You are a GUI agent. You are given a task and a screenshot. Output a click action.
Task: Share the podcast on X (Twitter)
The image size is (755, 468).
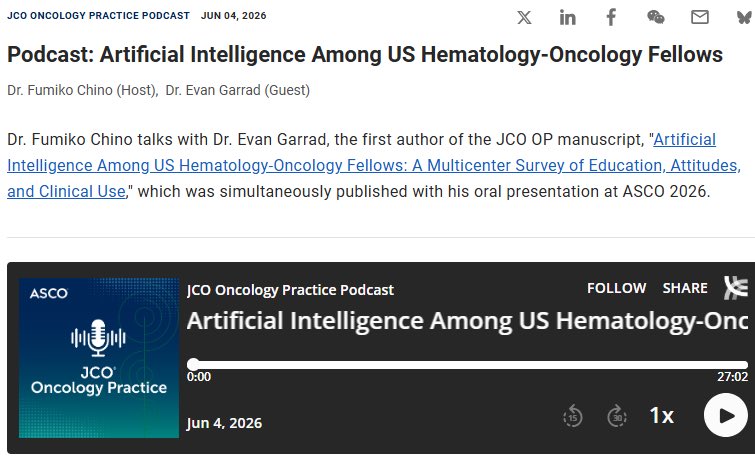[x=524, y=18]
